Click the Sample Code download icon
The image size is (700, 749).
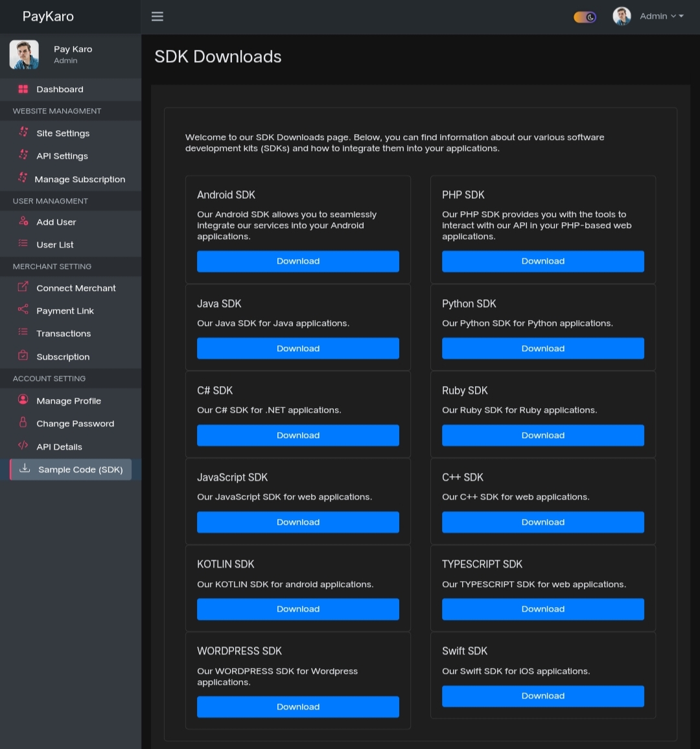pos(25,468)
